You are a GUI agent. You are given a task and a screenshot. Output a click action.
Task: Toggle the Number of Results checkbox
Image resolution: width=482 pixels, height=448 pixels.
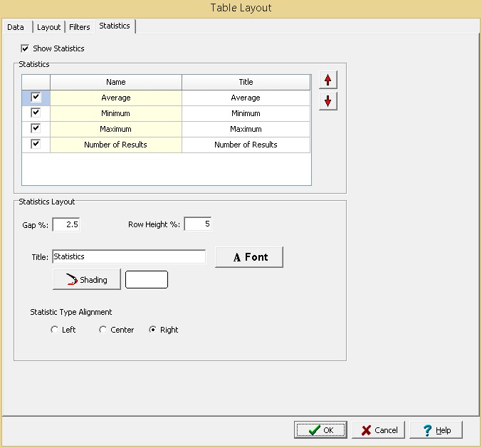36,145
